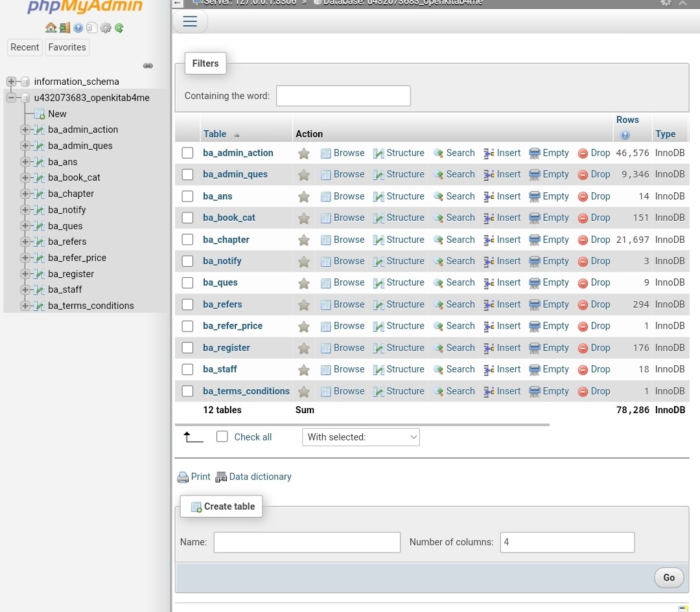Tick the checkbox for ba_admin_action
Viewport: 700px width, 612px height.
click(187, 153)
